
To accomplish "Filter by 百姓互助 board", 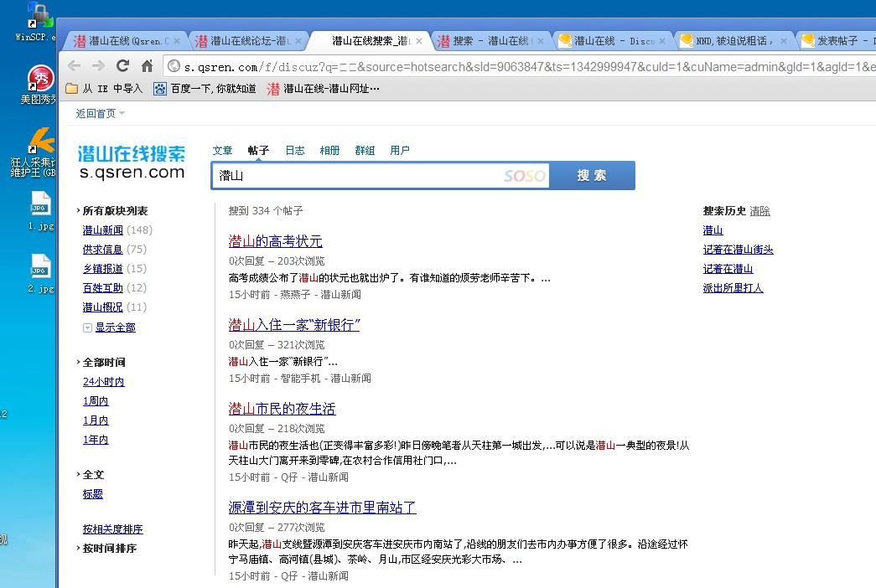I will [x=103, y=287].
